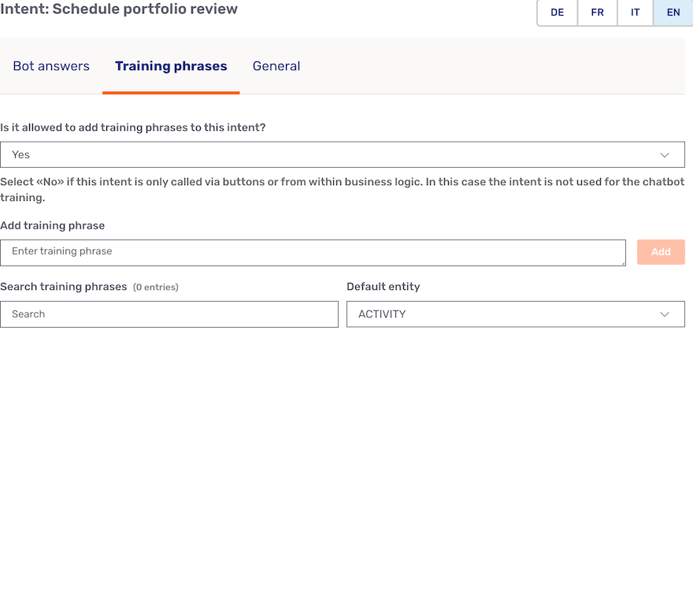This screenshot has height=616, width=693.
Task: Click the Search training phrases label
Action: point(64,287)
